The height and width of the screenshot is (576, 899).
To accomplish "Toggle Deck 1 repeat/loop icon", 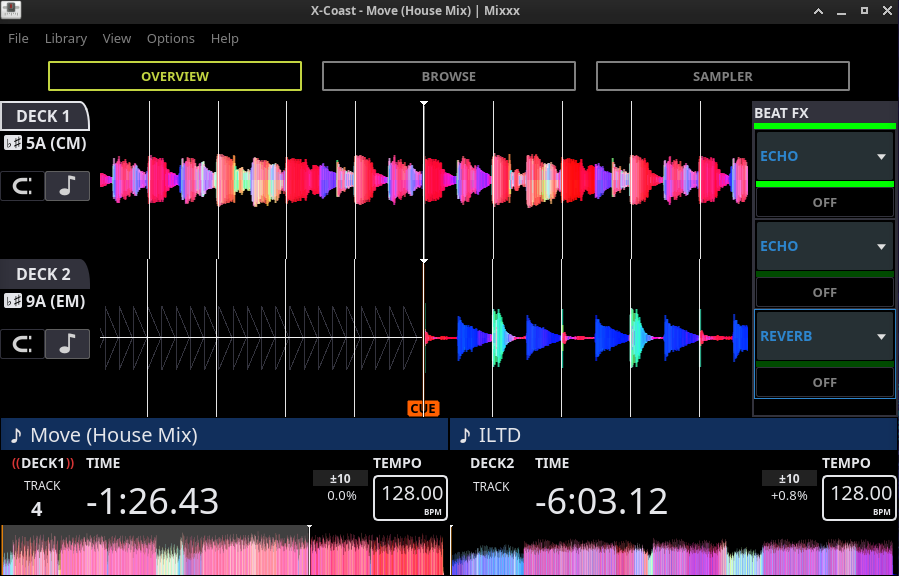I will click(22, 186).
